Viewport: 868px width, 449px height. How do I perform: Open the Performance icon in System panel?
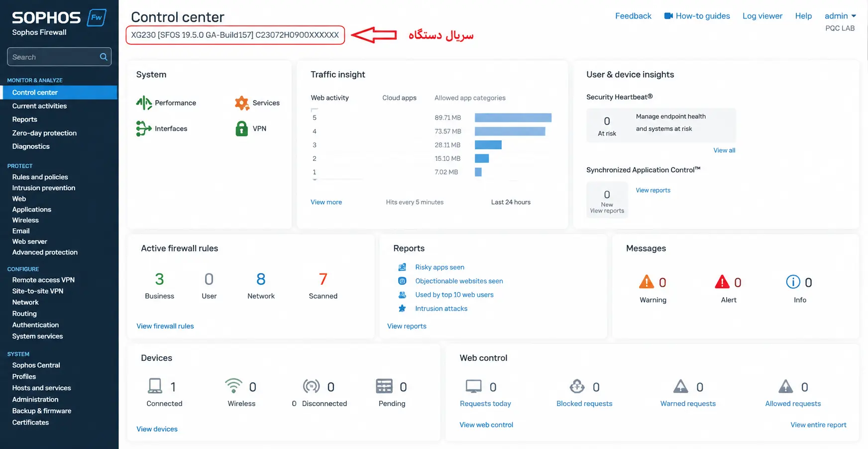click(x=144, y=103)
